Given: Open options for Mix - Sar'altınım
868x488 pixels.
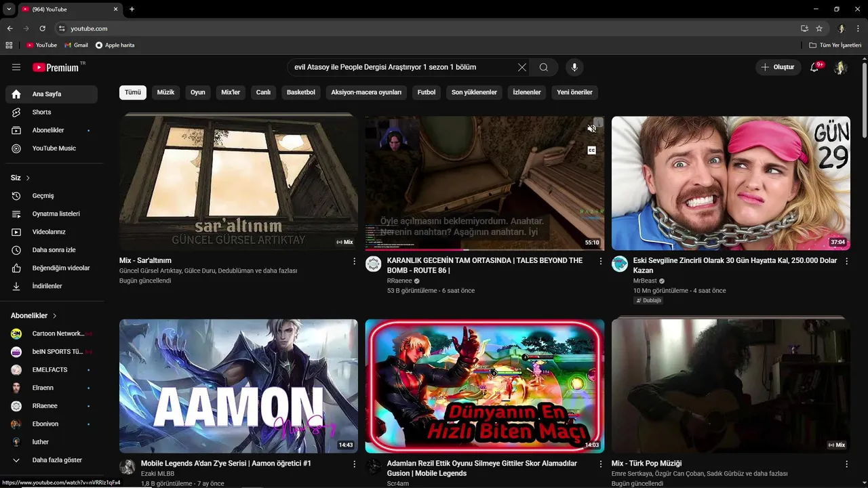Looking at the screenshot, I should click(x=354, y=261).
